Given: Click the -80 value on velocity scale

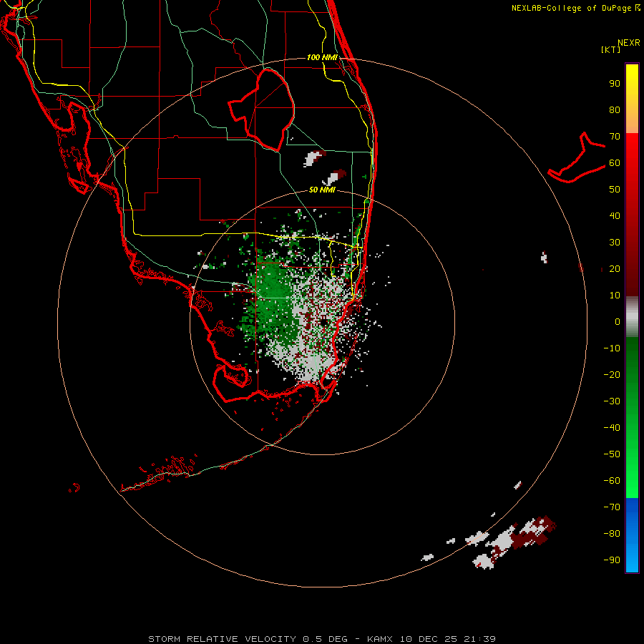Looking at the screenshot, I should 612,534.
